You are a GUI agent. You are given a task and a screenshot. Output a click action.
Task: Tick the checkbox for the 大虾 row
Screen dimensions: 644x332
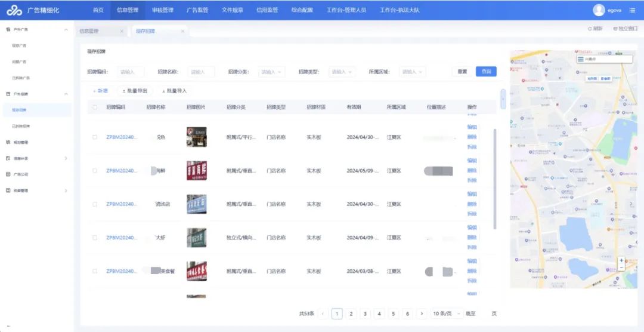pyautogui.click(x=95, y=238)
